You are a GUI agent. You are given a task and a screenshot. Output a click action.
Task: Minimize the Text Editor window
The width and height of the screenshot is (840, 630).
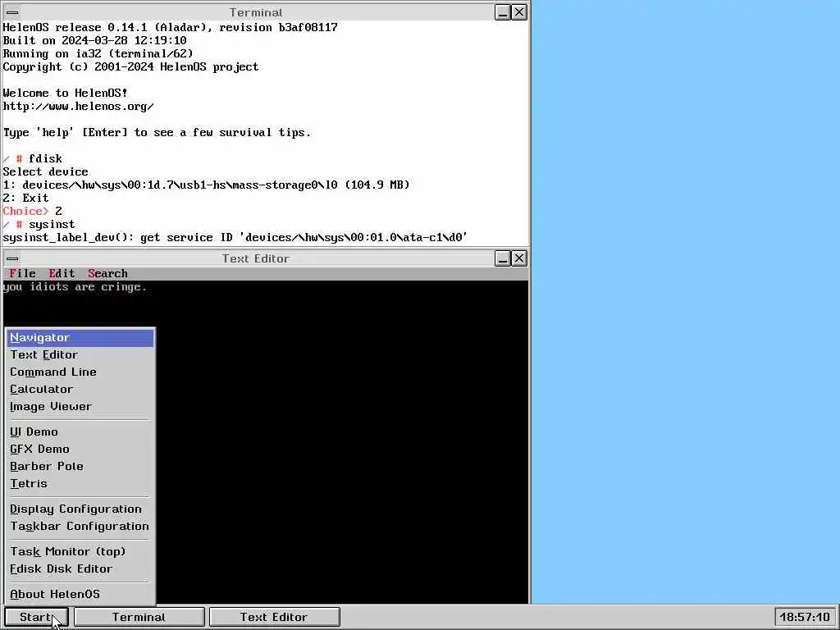(x=503, y=258)
